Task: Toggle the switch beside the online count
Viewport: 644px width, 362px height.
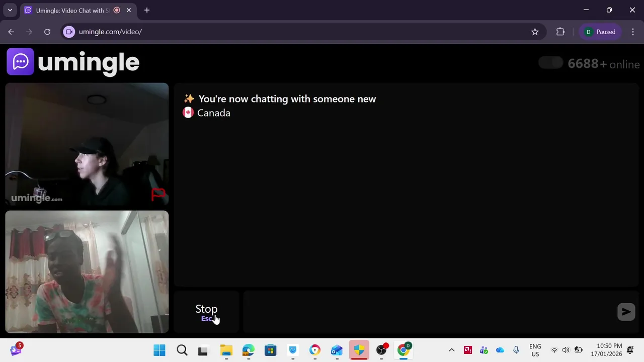Action: coord(550,63)
